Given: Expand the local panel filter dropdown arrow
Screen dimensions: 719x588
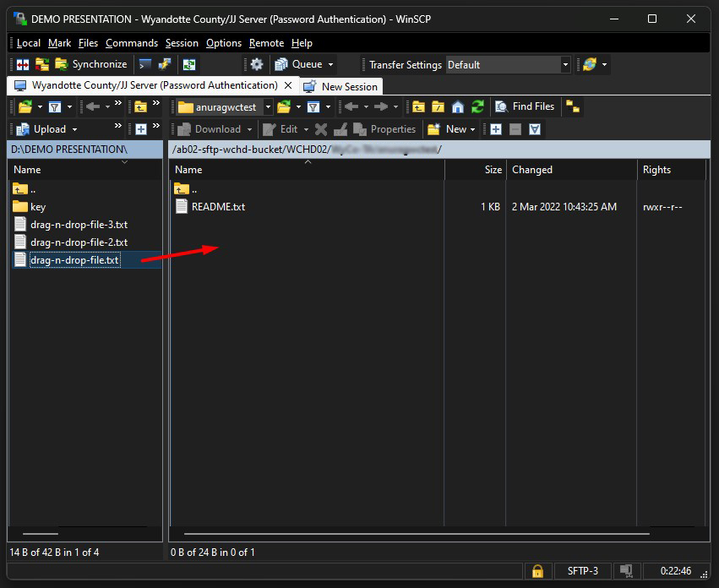Looking at the screenshot, I should coord(69,106).
